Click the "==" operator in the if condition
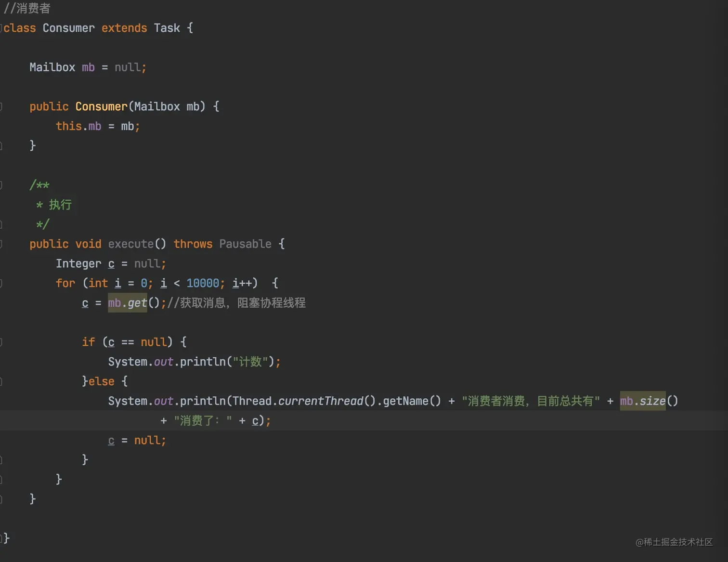Viewport: 728px width, 562px height. pos(128,342)
